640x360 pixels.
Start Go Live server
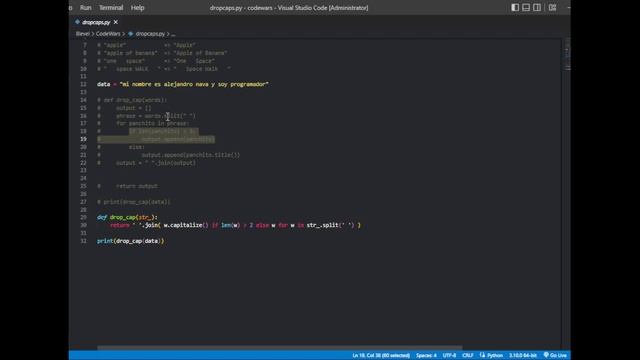[x=555, y=356]
